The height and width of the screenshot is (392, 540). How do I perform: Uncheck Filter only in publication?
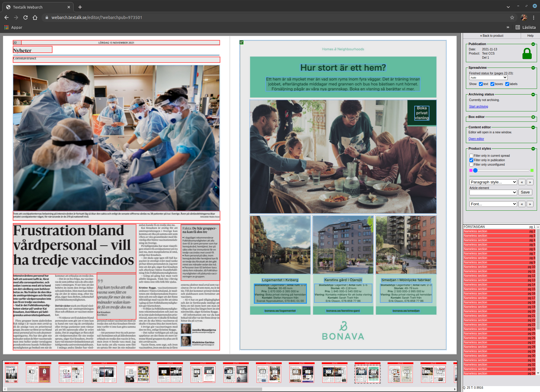click(x=471, y=160)
